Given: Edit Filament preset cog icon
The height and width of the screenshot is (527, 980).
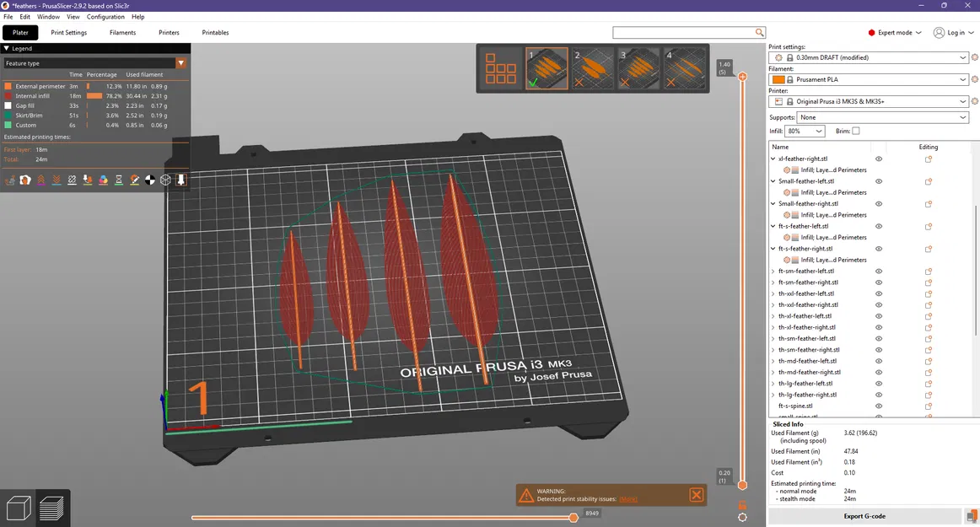Looking at the screenshot, I should (x=974, y=79).
